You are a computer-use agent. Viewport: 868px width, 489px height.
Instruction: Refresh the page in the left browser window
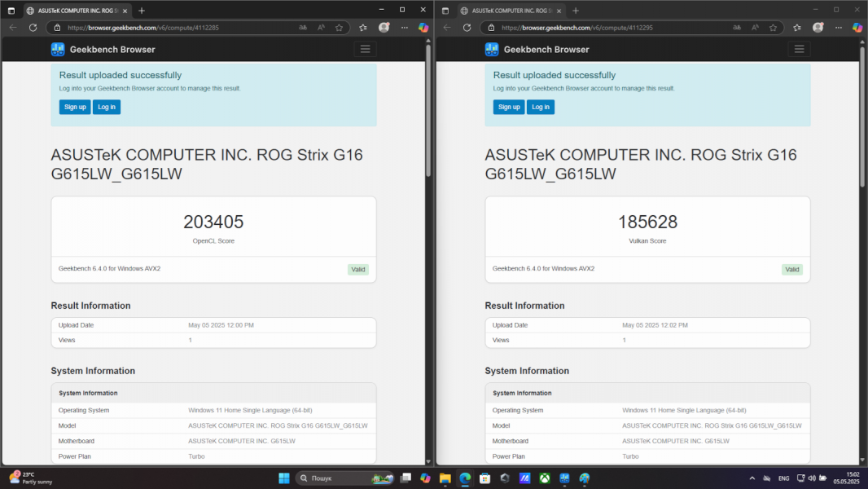(x=33, y=28)
